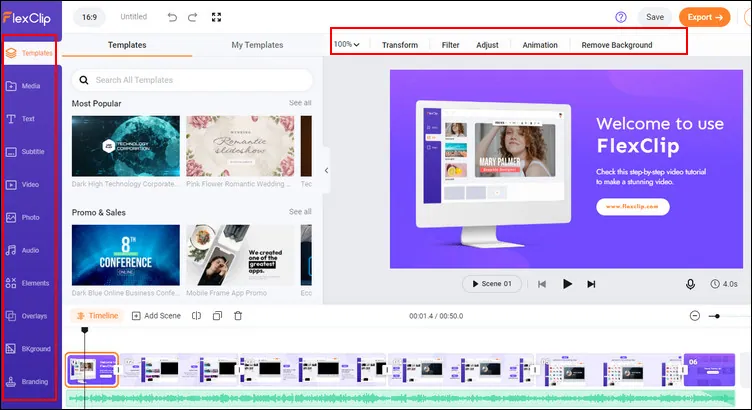752x410 pixels.
Task: Rename the Untitled project title
Action: click(x=133, y=17)
